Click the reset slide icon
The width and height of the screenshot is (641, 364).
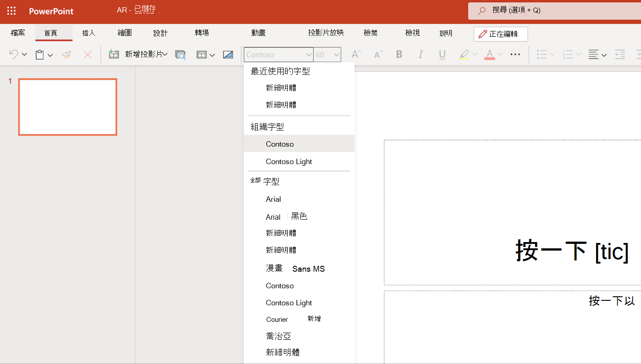coord(228,55)
